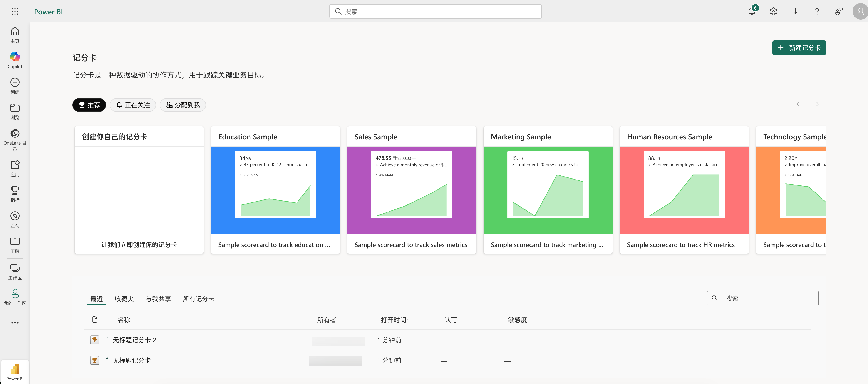868x384 pixels.
Task: Open the settings gear icon
Action: coord(773,11)
